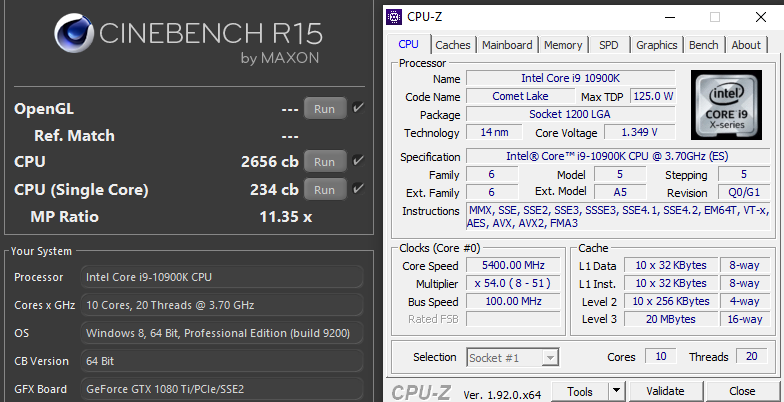
Task: Run the CPU benchmark
Action: coord(324,162)
